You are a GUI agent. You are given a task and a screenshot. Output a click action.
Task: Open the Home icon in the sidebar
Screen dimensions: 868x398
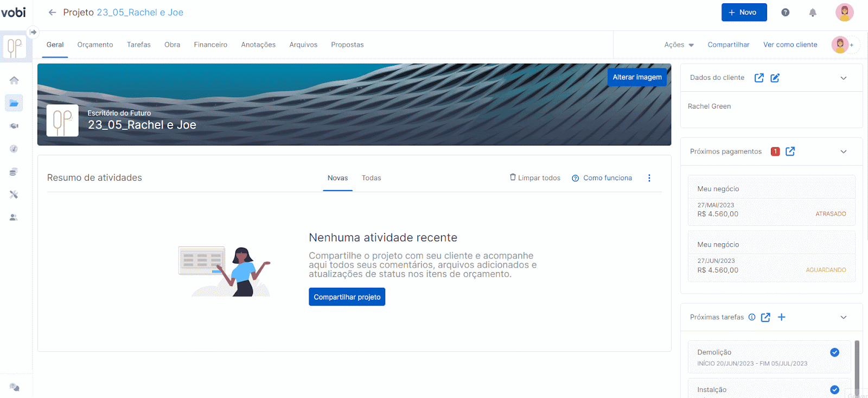click(x=14, y=80)
